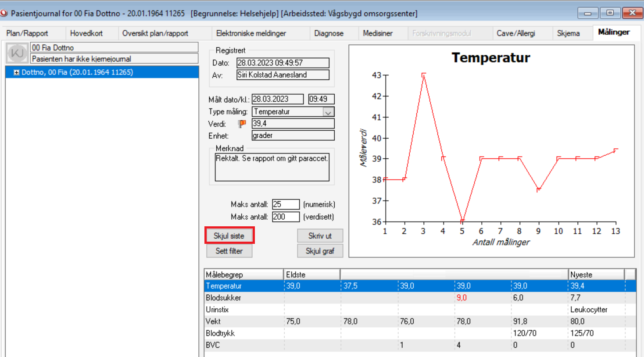
Task: Click the application icon in title bar
Action: point(4,13)
